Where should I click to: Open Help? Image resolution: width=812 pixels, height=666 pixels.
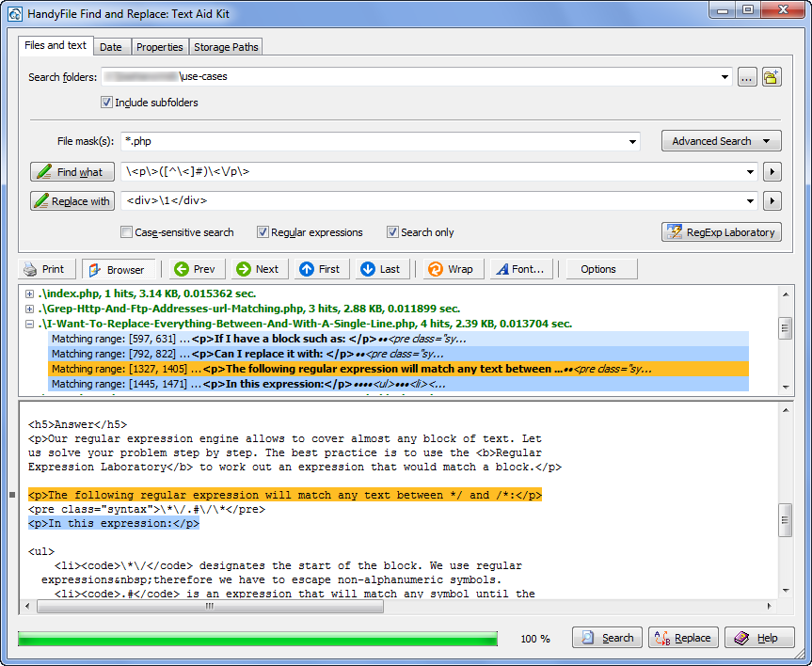[x=759, y=638]
